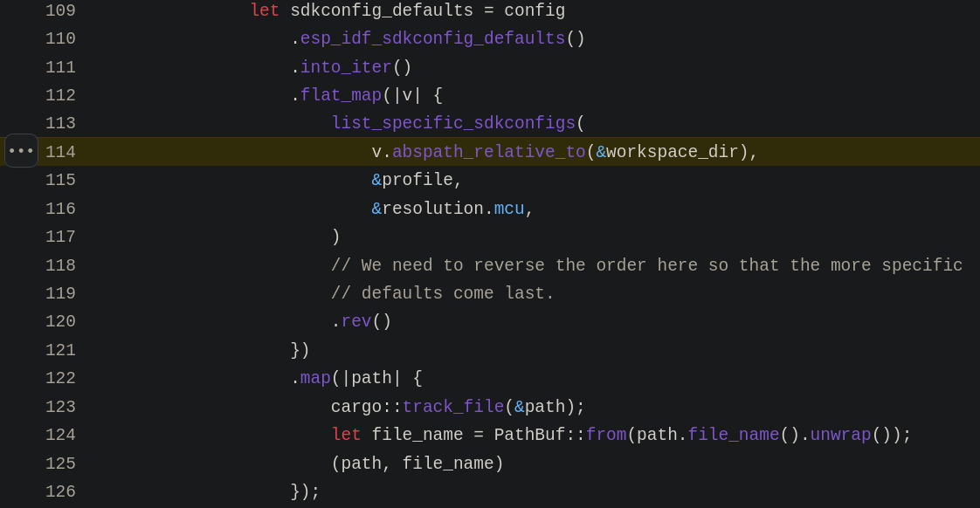Image resolution: width=980 pixels, height=508 pixels.
Task: Select line number 114 in the gutter
Action: (x=60, y=152)
